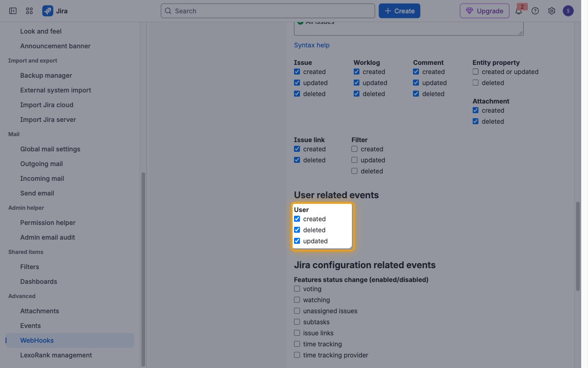Open the user profile avatar
This screenshot has height=368, width=588.
[568, 11]
